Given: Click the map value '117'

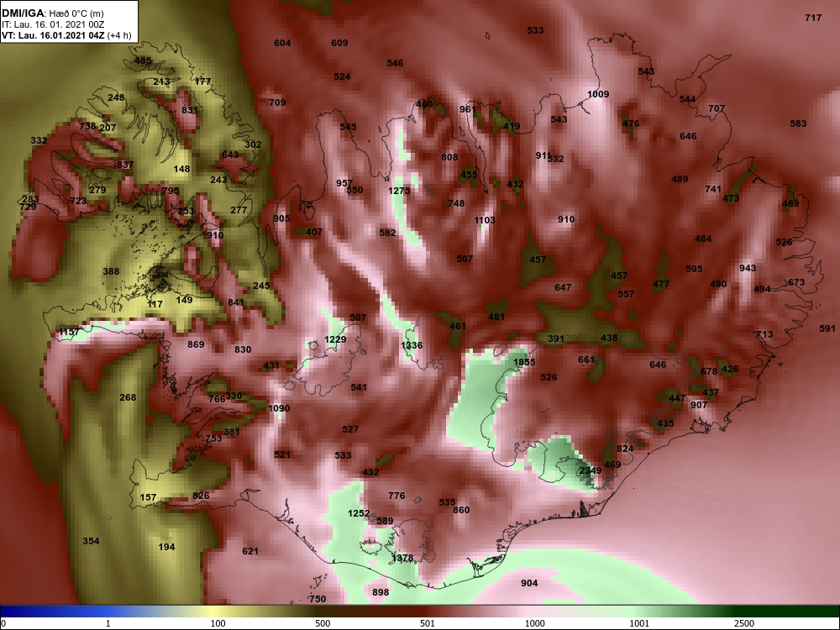Looking at the screenshot, I should [x=155, y=304].
